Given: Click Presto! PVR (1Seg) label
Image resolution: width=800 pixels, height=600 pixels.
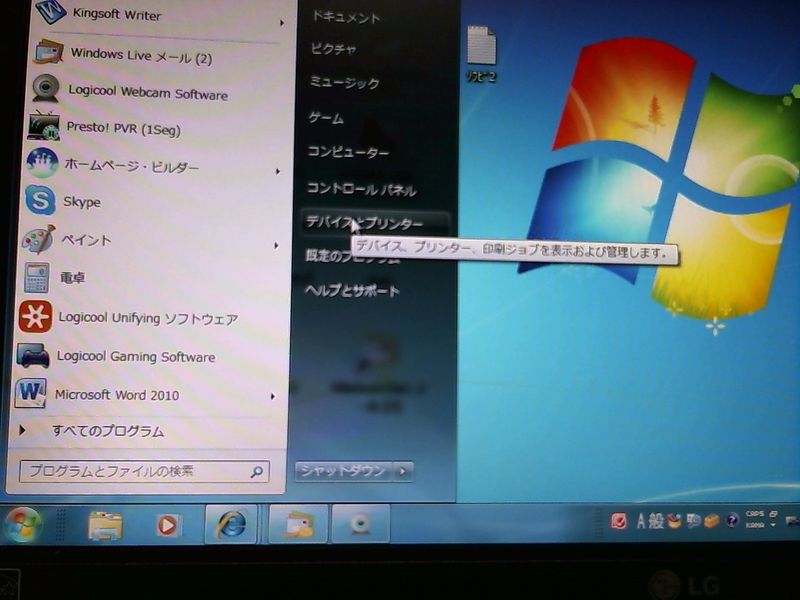Looking at the screenshot, I should tap(123, 129).
